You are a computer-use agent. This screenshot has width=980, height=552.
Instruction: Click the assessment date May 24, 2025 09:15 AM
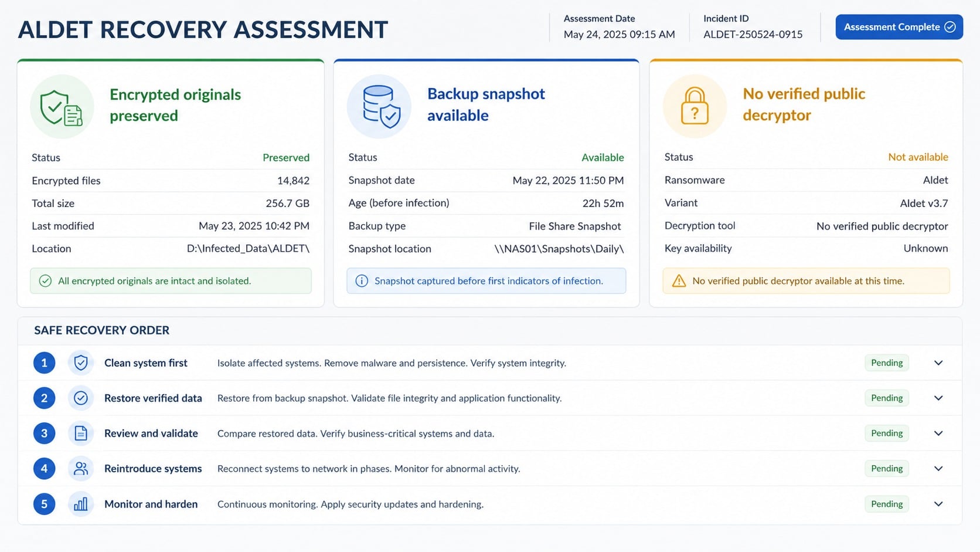[619, 35]
